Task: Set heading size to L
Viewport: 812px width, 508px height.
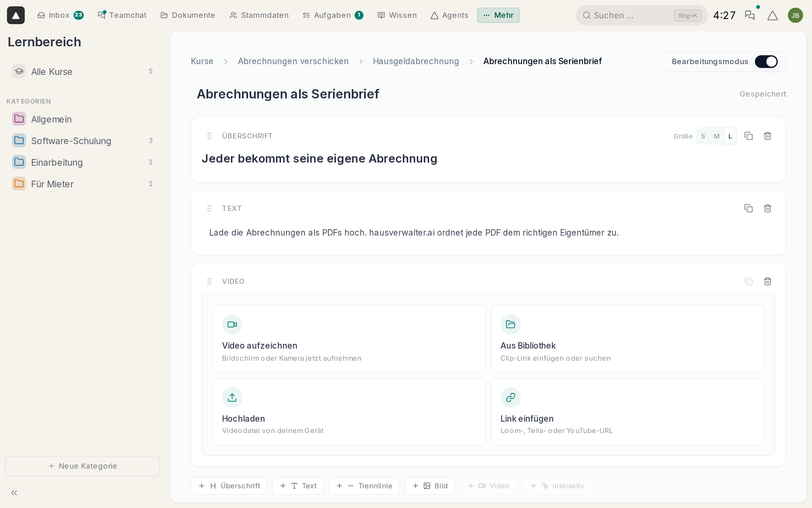Action: 730,136
